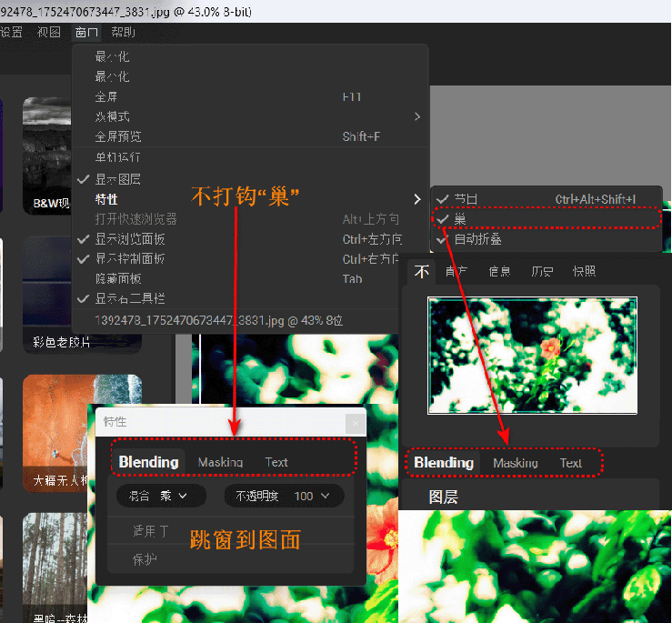The width and height of the screenshot is (672, 623).
Task: Toggle 节日 item in submenu
Action: 547,199
